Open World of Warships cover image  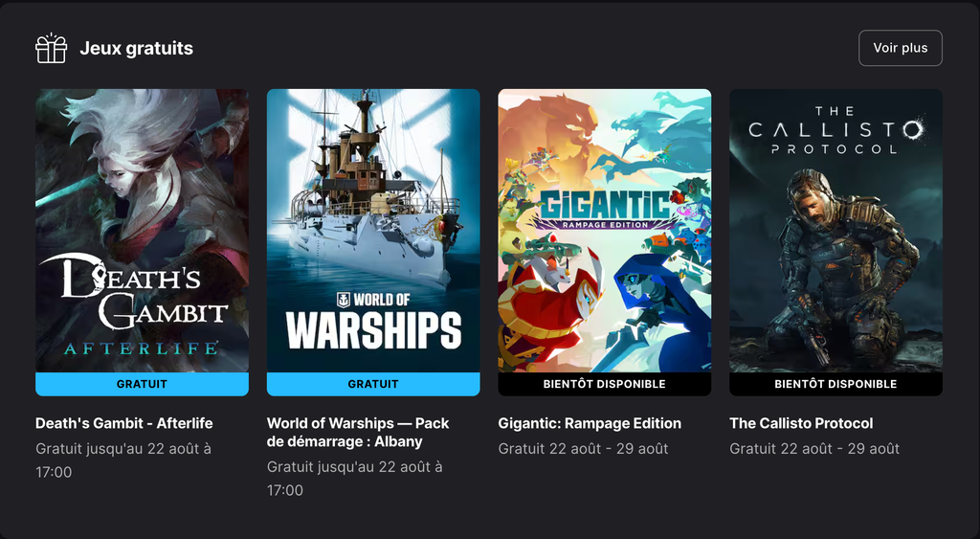(373, 231)
